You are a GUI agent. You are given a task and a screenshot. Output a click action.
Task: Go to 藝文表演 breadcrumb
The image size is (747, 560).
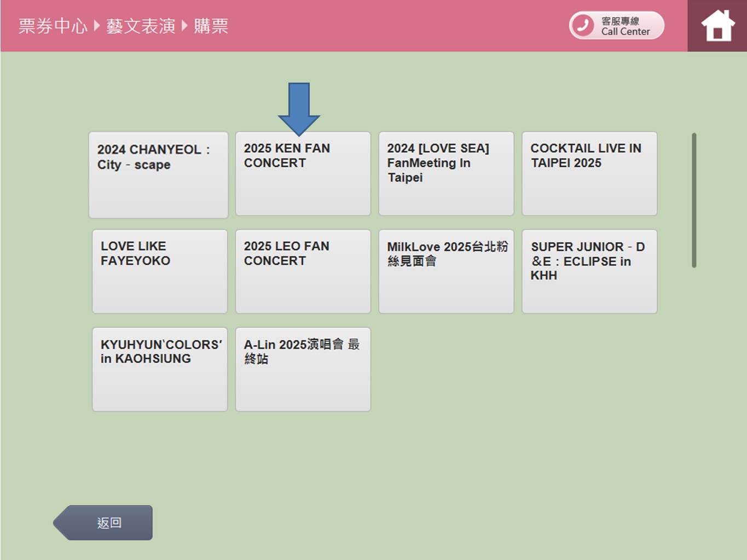tap(141, 26)
